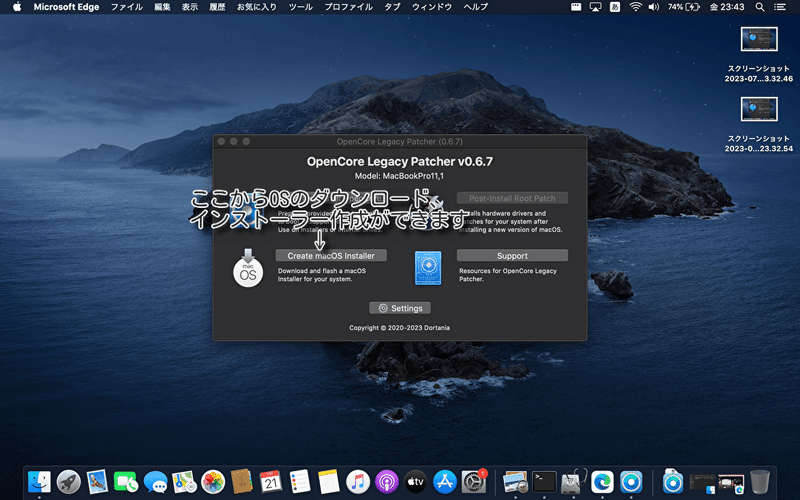Open OpenCore Patcher app in the Dock
Screen dimensions: 800x500
[x=631, y=481]
